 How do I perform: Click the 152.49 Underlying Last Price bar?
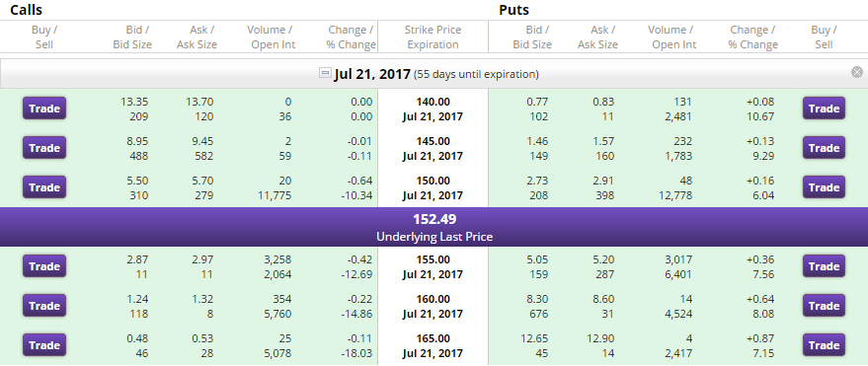coord(434,227)
